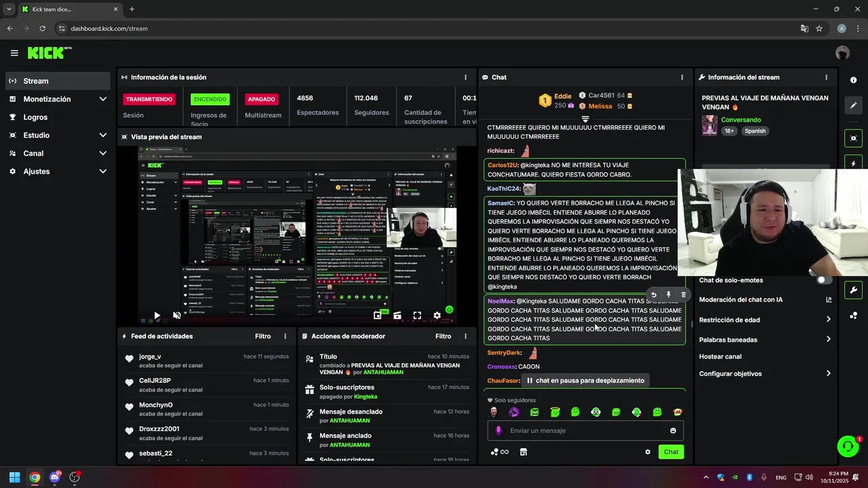The height and width of the screenshot is (488, 868).
Task: Open the profile avatar menu
Action: (x=842, y=53)
